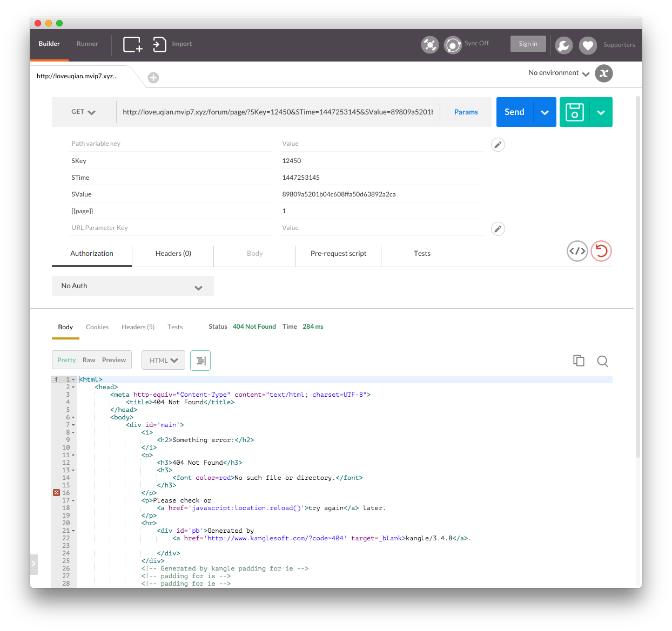Viewport: 672px width, 631px height.
Task: Click the sync status icon
Action: (x=453, y=45)
